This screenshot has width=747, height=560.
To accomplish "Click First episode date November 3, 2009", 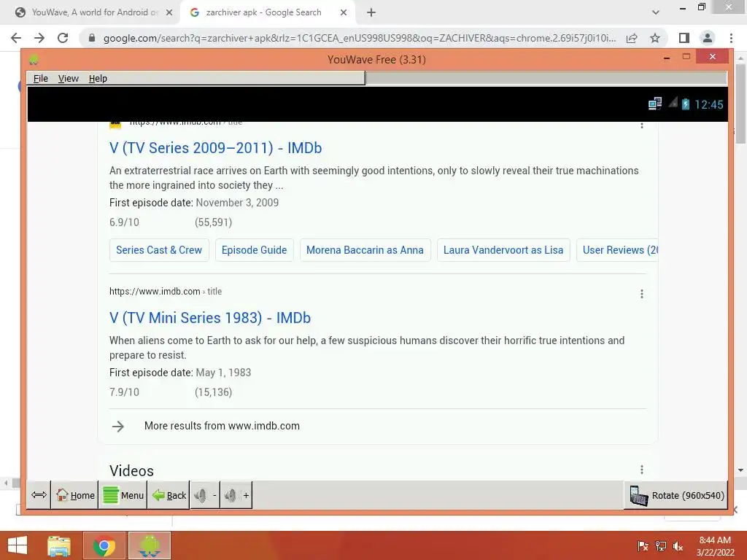I will (194, 203).
